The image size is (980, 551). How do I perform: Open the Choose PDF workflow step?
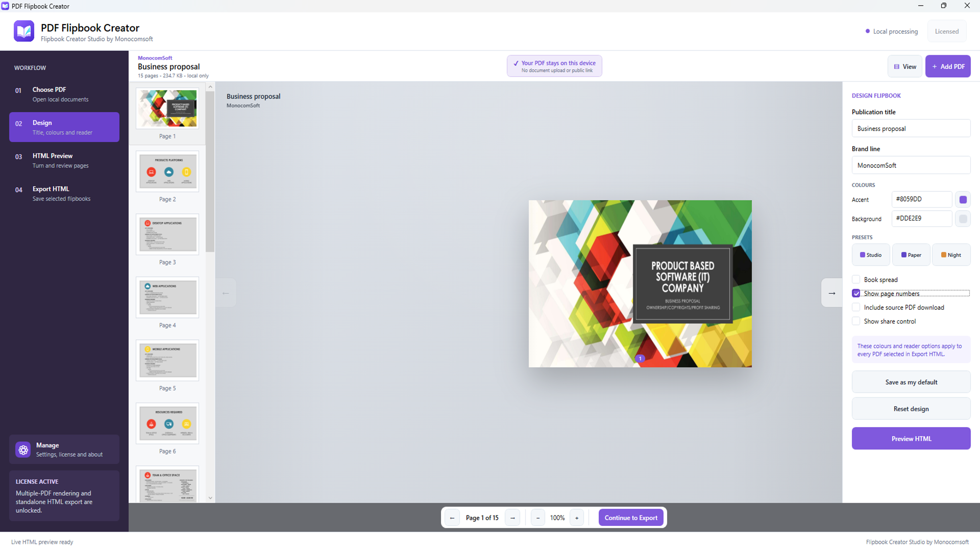(64, 94)
